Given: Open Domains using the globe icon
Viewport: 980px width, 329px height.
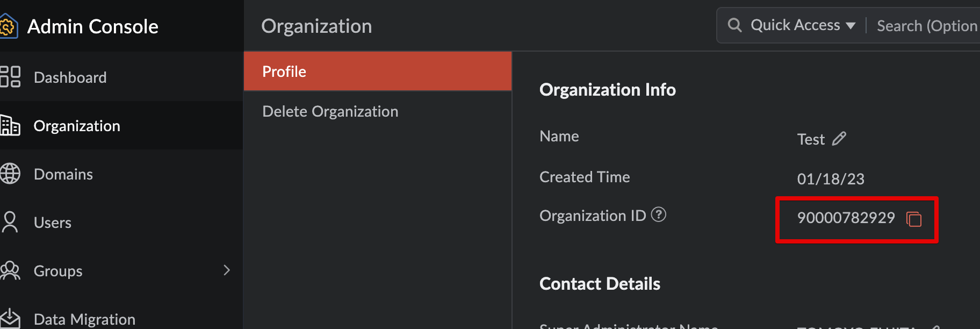Looking at the screenshot, I should tap(10, 174).
